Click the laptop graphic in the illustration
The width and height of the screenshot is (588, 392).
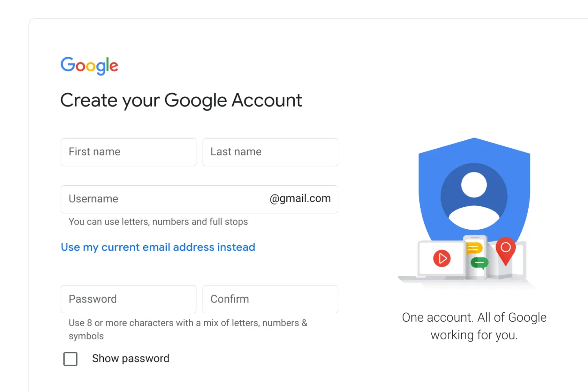423,261
